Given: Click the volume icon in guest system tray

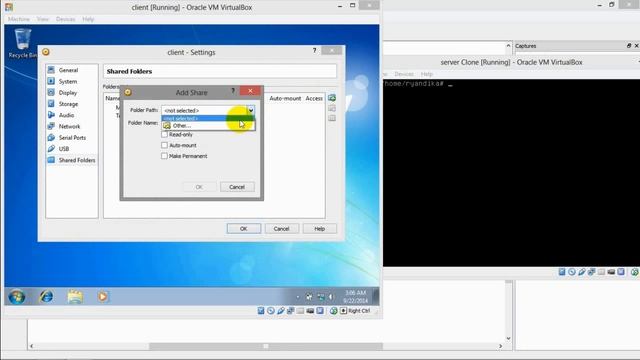Looking at the screenshot, I should (331, 297).
